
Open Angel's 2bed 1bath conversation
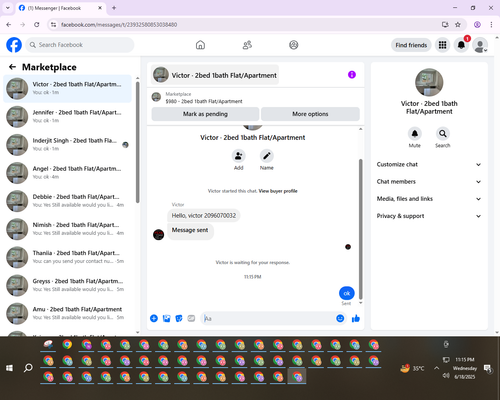67,173
